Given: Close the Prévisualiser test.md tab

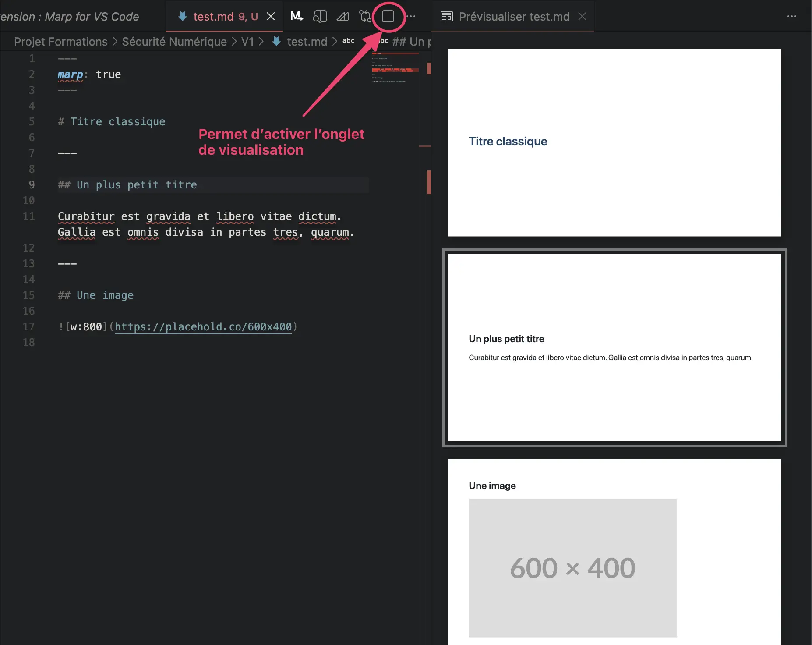Looking at the screenshot, I should point(582,16).
